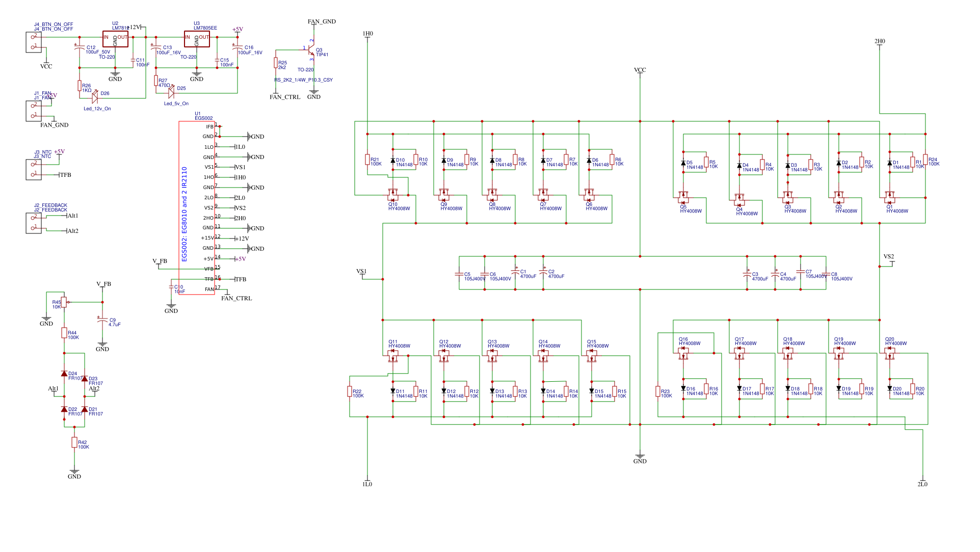This screenshot has width=980, height=552.
Task: Click the VS1 net label left of the bridge
Action: [361, 272]
